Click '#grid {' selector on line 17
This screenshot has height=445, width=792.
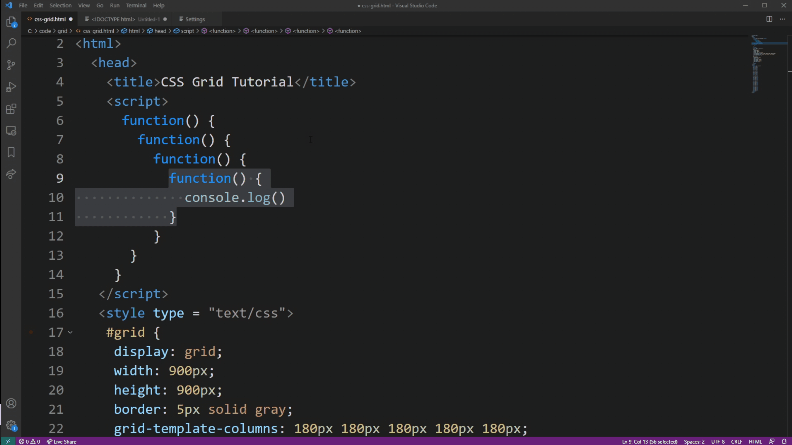click(133, 332)
